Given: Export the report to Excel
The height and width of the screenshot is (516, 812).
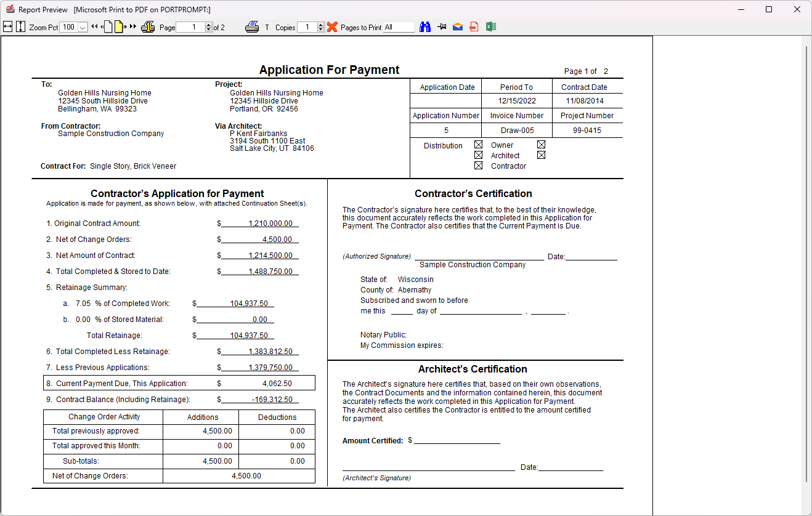Looking at the screenshot, I should point(491,26).
